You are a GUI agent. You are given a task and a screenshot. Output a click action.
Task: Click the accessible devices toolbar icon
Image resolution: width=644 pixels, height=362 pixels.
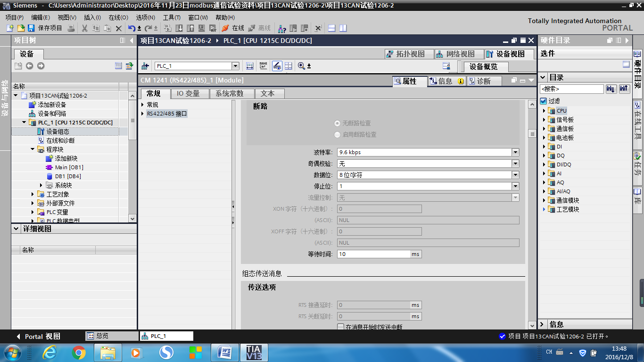coord(282,28)
